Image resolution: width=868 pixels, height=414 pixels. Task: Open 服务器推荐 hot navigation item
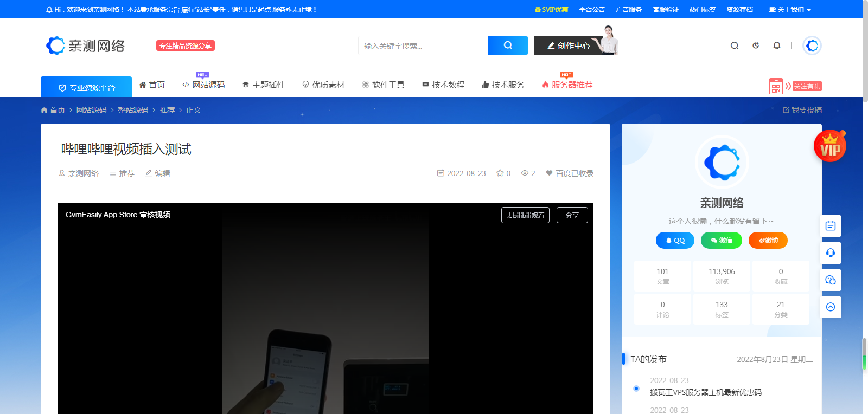567,85
